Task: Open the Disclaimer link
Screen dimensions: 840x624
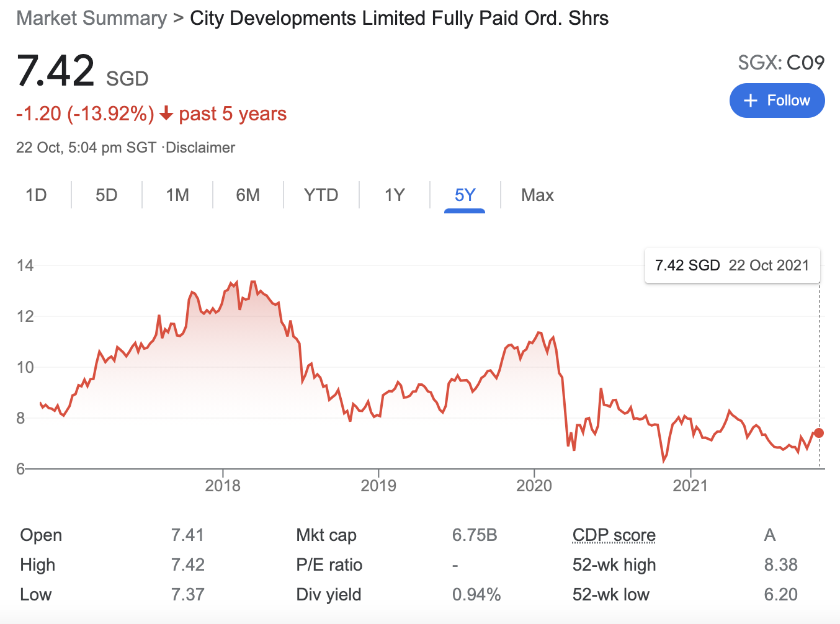Action: point(200,148)
